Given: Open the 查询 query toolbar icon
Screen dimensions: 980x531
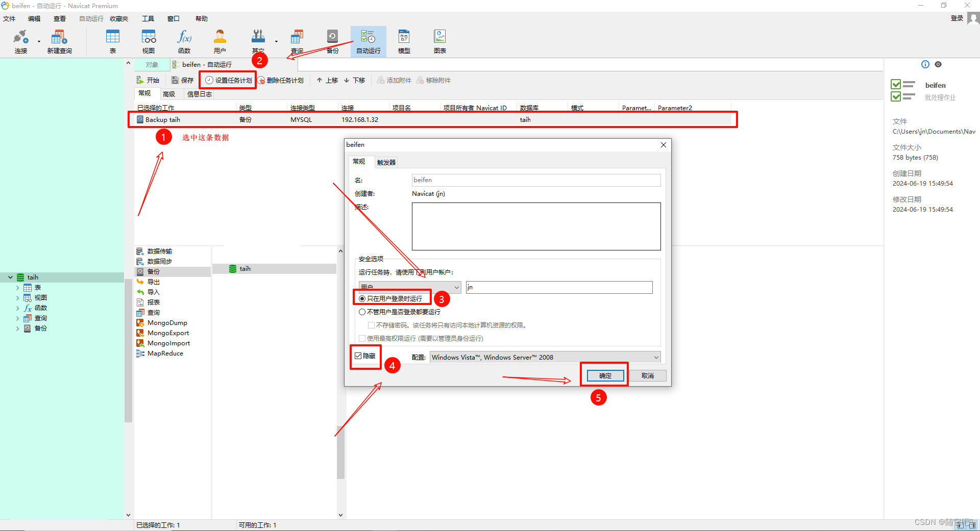Looking at the screenshot, I should [x=297, y=41].
